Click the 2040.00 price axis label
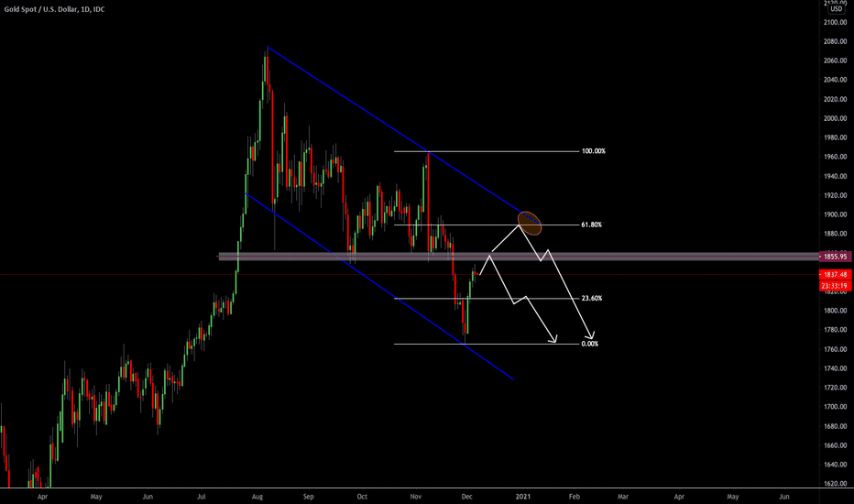The width and height of the screenshot is (854, 504). pos(836,80)
